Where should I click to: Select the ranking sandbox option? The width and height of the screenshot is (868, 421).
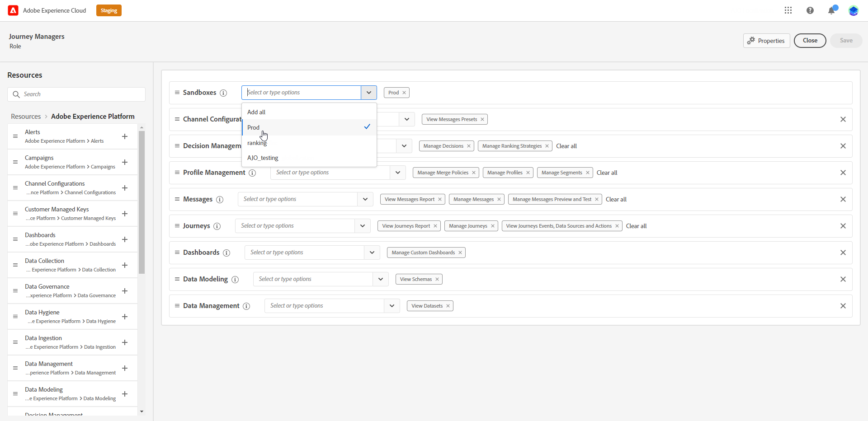(309, 143)
